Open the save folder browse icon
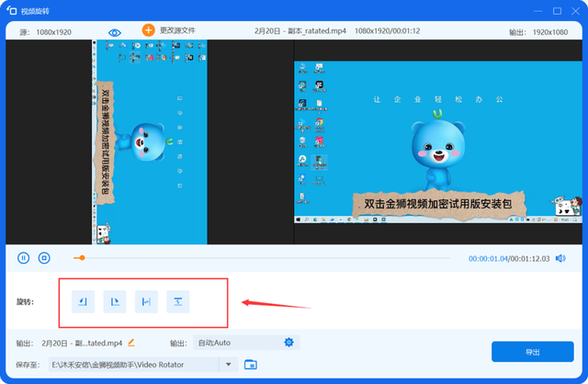This screenshot has height=384, width=588. [x=251, y=365]
